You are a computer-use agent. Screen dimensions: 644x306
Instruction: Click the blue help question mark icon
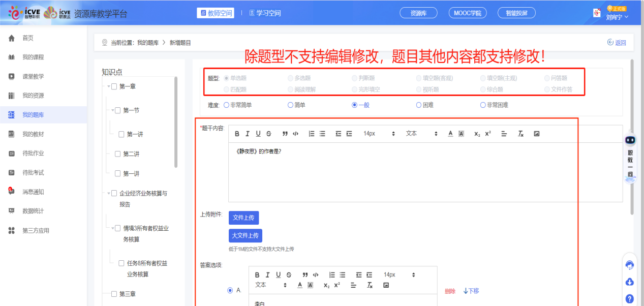(x=630, y=299)
